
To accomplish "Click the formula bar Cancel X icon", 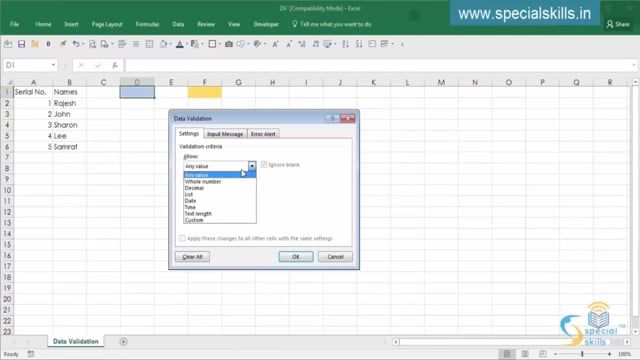I will (81, 65).
